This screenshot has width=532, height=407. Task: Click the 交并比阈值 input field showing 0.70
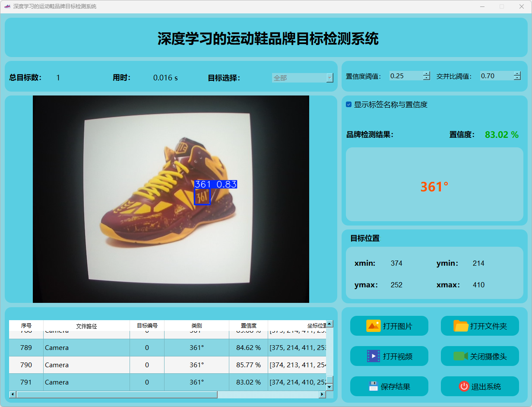497,76
